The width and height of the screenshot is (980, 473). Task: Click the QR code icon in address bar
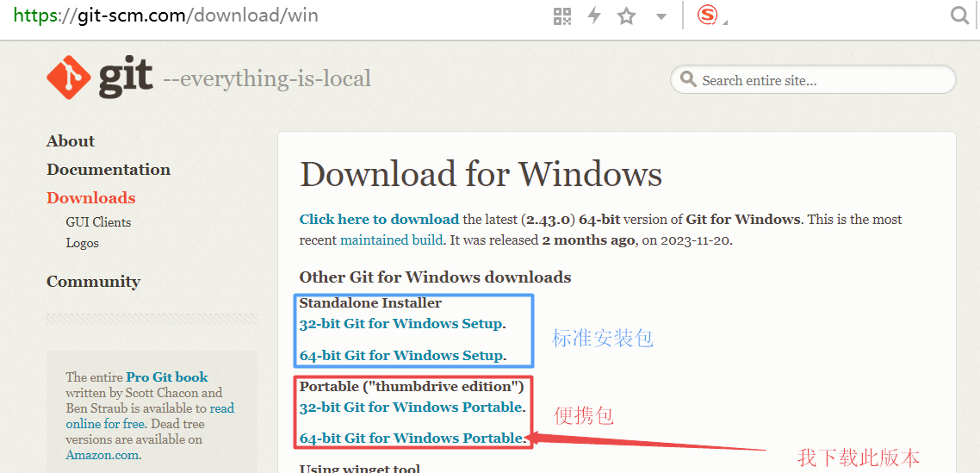click(x=562, y=16)
